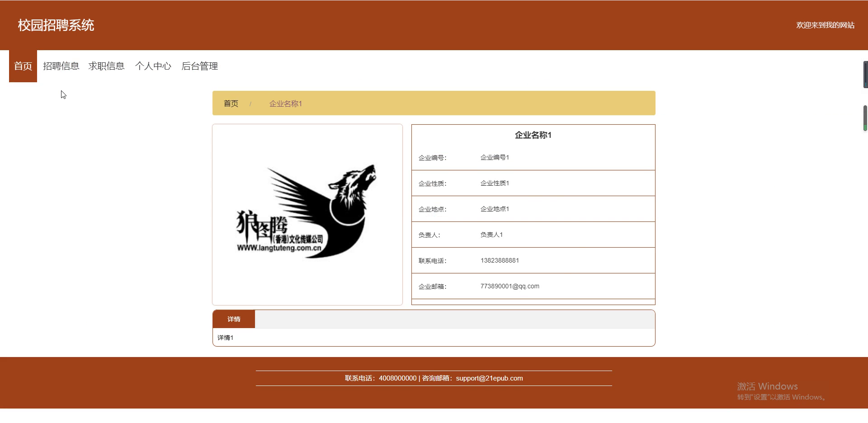Image resolution: width=868 pixels, height=423 pixels.
Task: Click the 企业邮箱： label
Action: pos(433,287)
